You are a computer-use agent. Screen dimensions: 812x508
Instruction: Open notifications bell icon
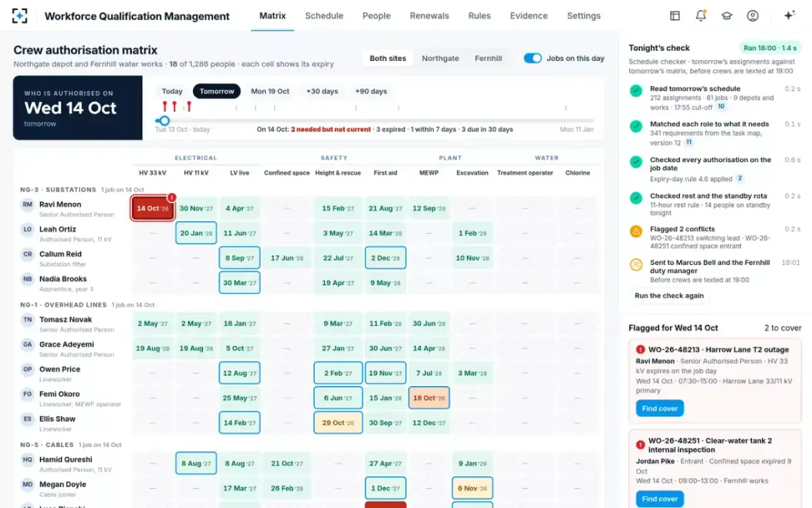[701, 16]
